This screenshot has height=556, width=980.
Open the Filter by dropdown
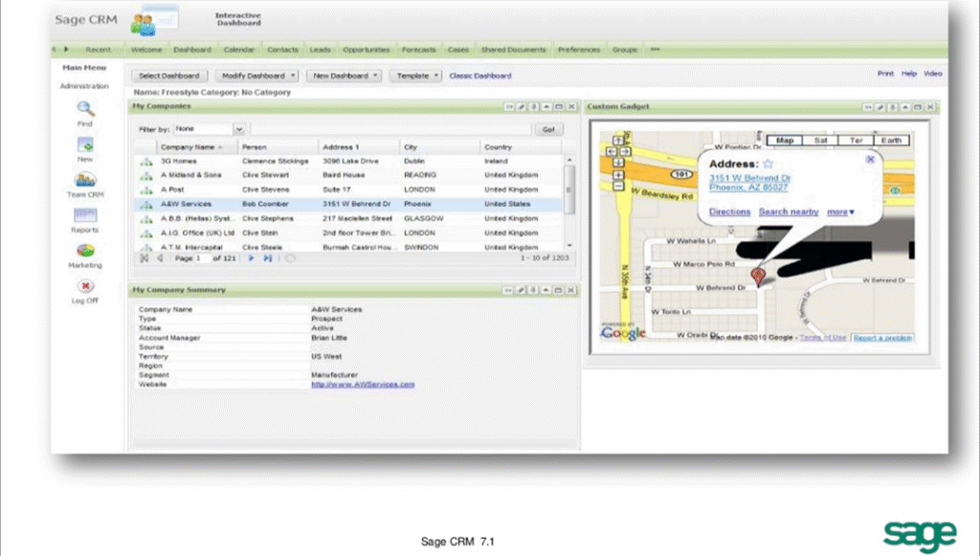coord(238,129)
